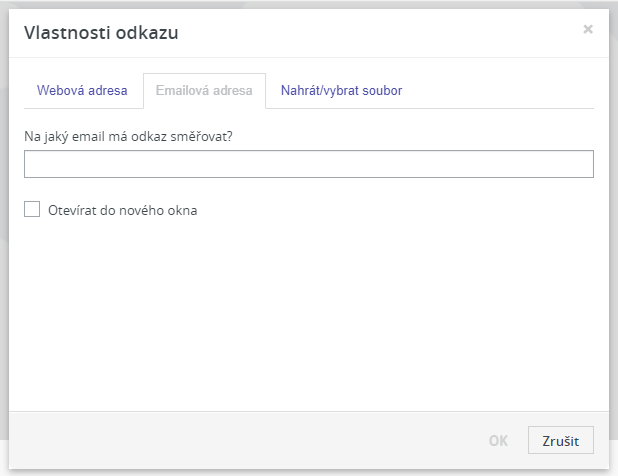Open the Nahrát/vybrat soubor tab
This screenshot has width=618, height=476.
coord(341,91)
